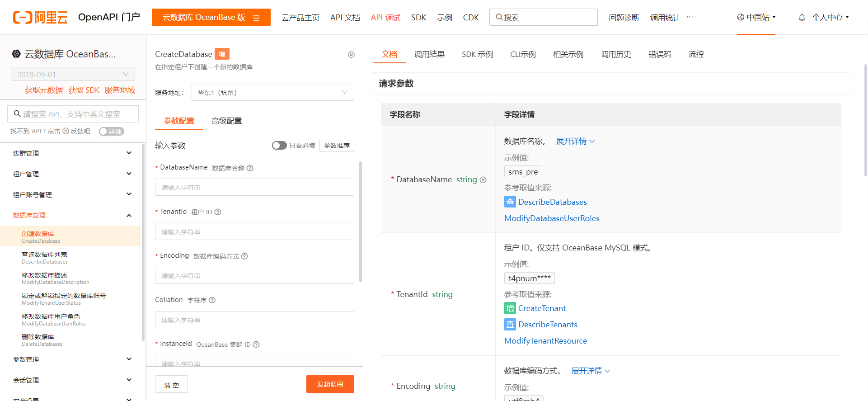Screen dimensions: 868x401
Task: Open SDK in top navigation
Action: (x=419, y=18)
